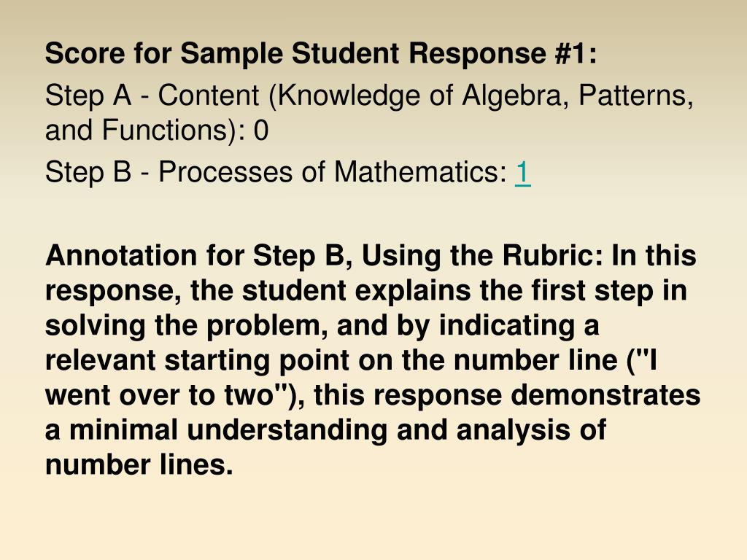Click the heading "Score for Sample Student Response #1:"
747x560 pixels.
click(x=321, y=52)
